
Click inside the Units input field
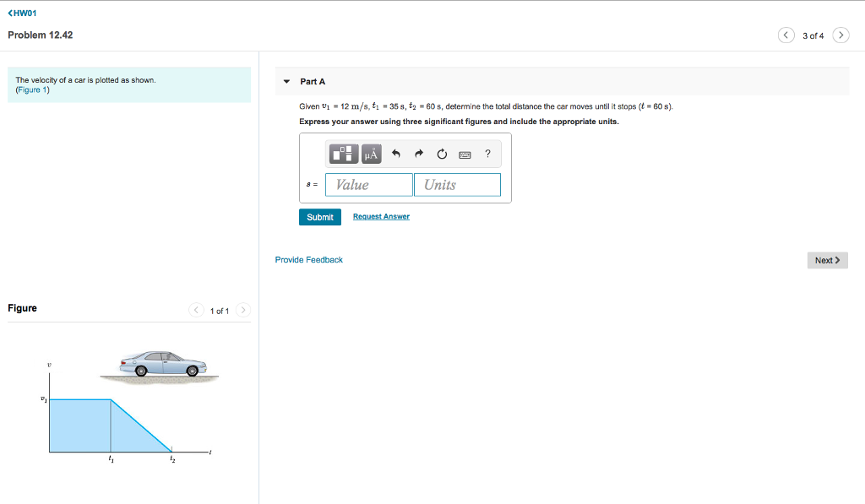coord(457,184)
